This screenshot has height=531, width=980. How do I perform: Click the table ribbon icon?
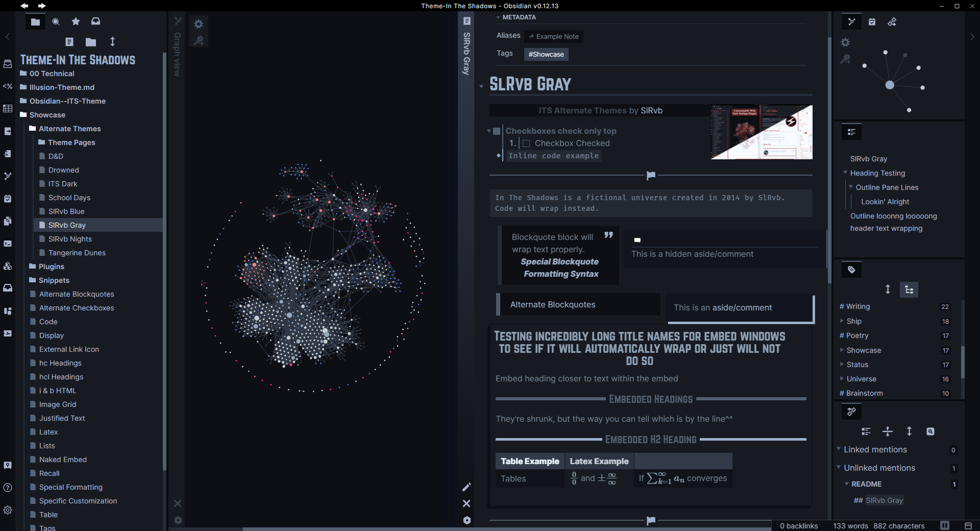pyautogui.click(x=8, y=108)
